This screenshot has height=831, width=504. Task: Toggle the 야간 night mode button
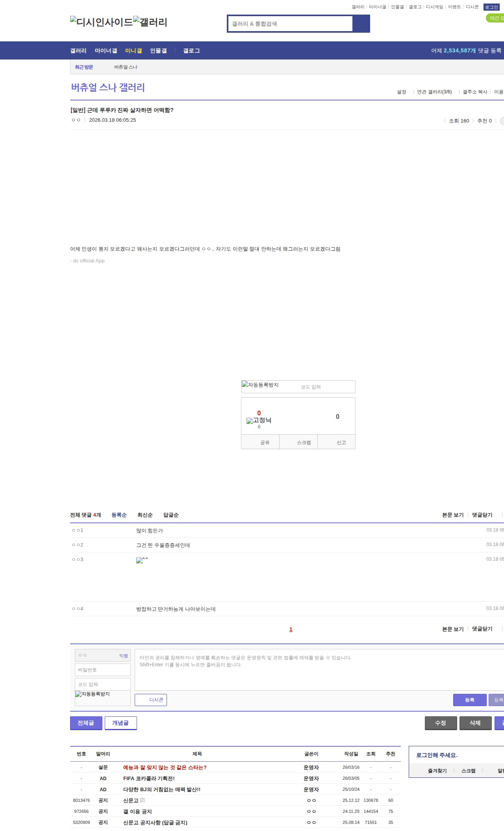coord(495,18)
